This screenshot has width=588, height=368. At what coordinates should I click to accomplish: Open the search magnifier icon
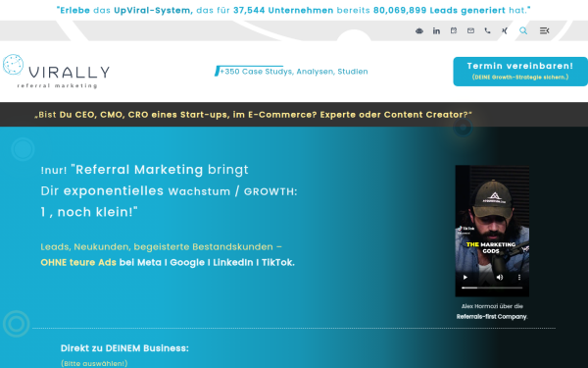[x=523, y=30]
